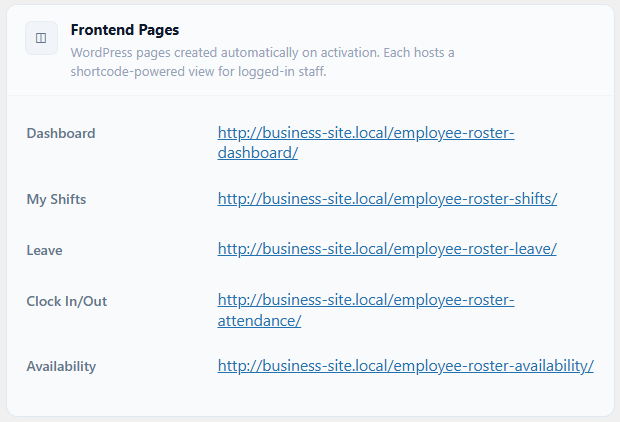Open the employee-roster-leave link
The width and height of the screenshot is (620, 422).
pyautogui.click(x=387, y=249)
